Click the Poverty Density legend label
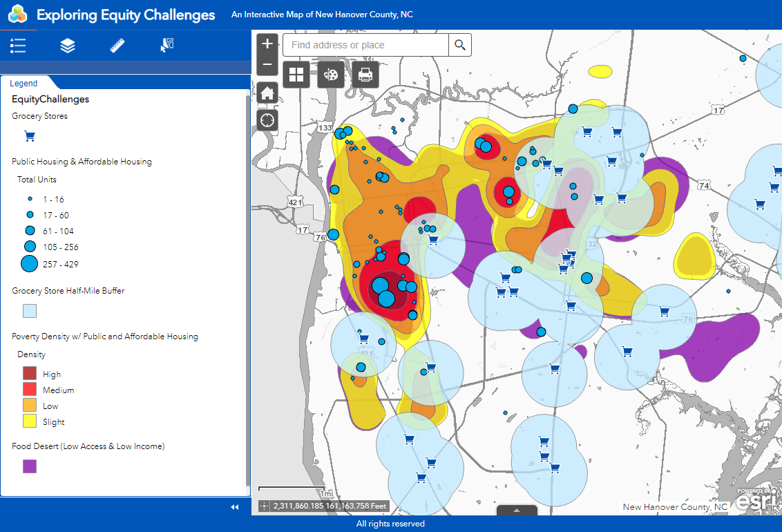782x532 pixels. (105, 336)
